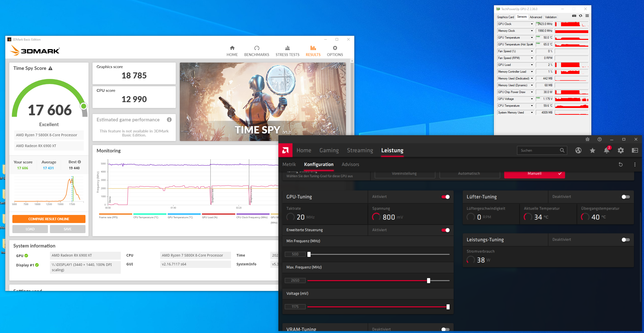Enable the Lüfter-Tuning toggle
The width and height of the screenshot is (644, 333).
[x=625, y=197]
